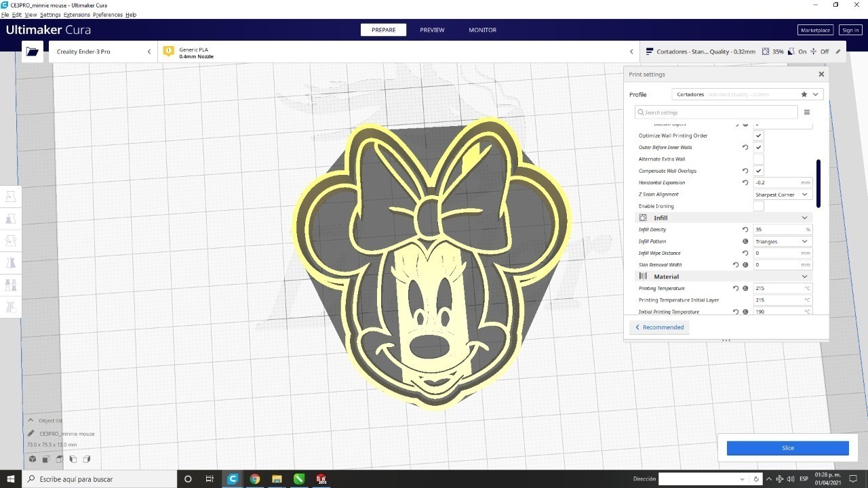Screen dimensions: 868x488
Task: Open a file with the folder icon
Action: coord(32,51)
